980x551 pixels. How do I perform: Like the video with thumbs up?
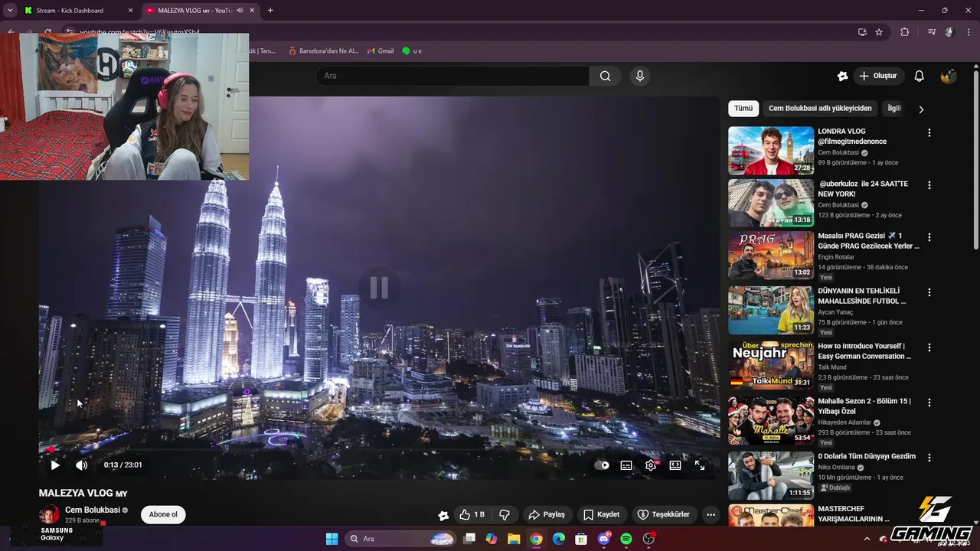coord(472,514)
